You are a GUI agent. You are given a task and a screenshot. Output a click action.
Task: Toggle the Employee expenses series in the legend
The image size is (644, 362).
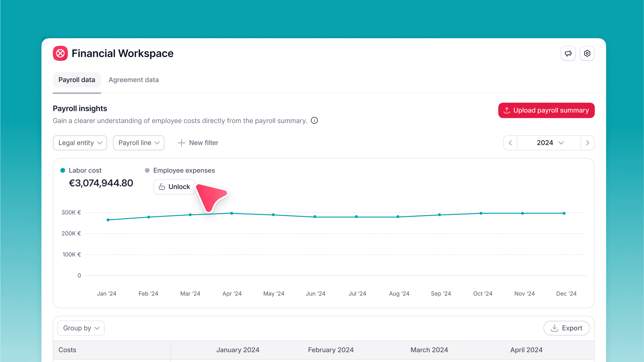pyautogui.click(x=180, y=170)
